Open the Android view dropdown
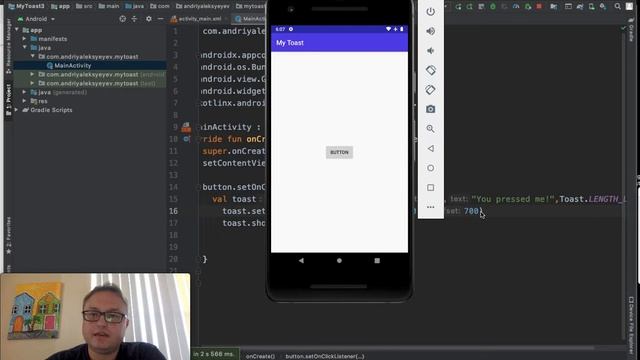 (x=36, y=19)
